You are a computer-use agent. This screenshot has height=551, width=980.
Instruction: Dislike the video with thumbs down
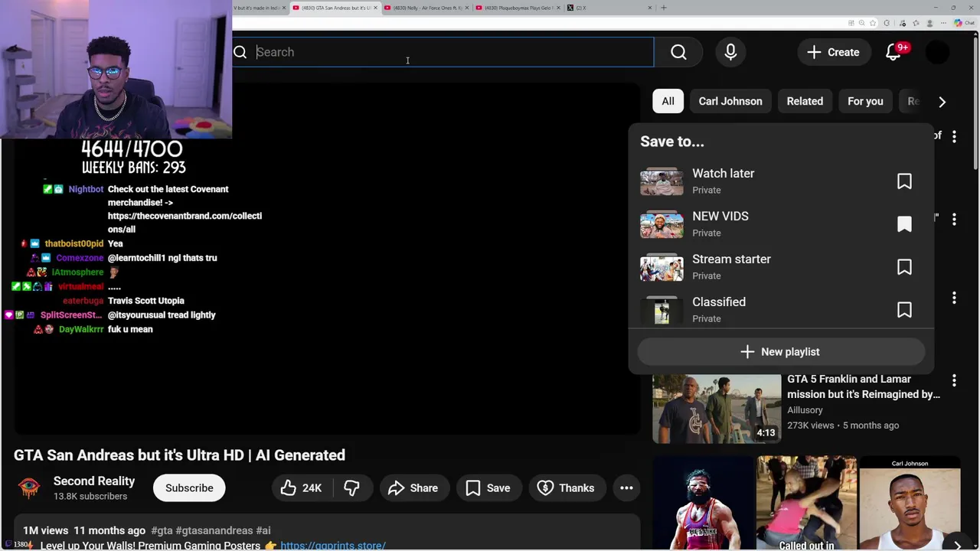[351, 488]
